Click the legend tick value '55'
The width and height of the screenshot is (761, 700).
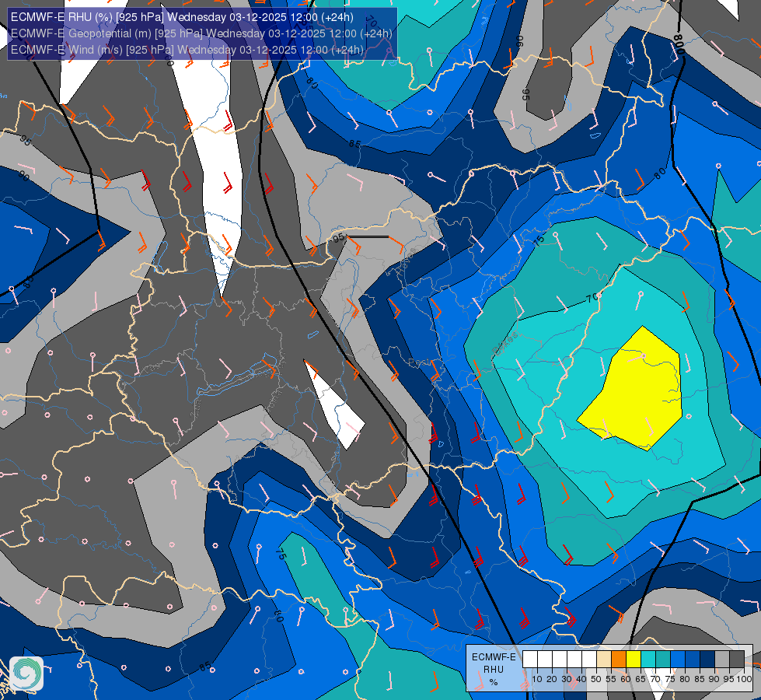(611, 679)
